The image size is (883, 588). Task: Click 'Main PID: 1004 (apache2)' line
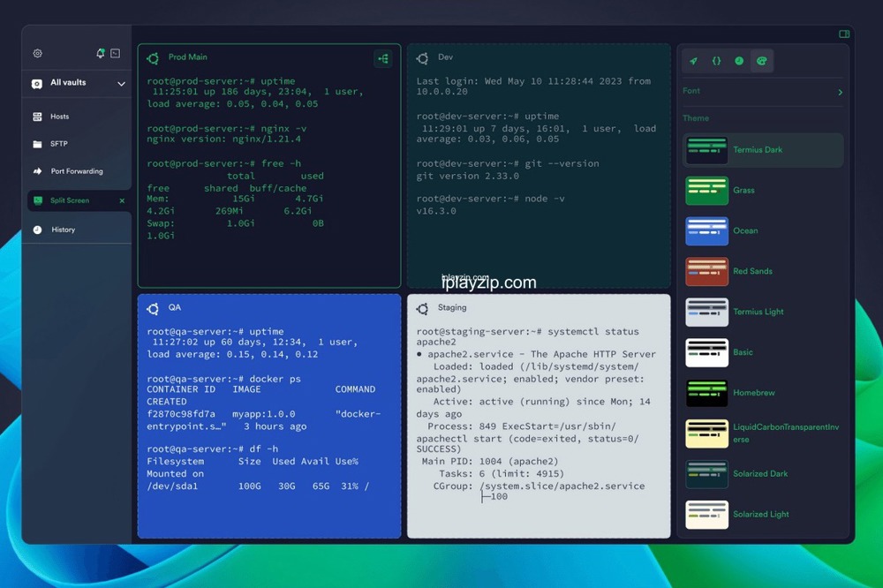coord(490,461)
